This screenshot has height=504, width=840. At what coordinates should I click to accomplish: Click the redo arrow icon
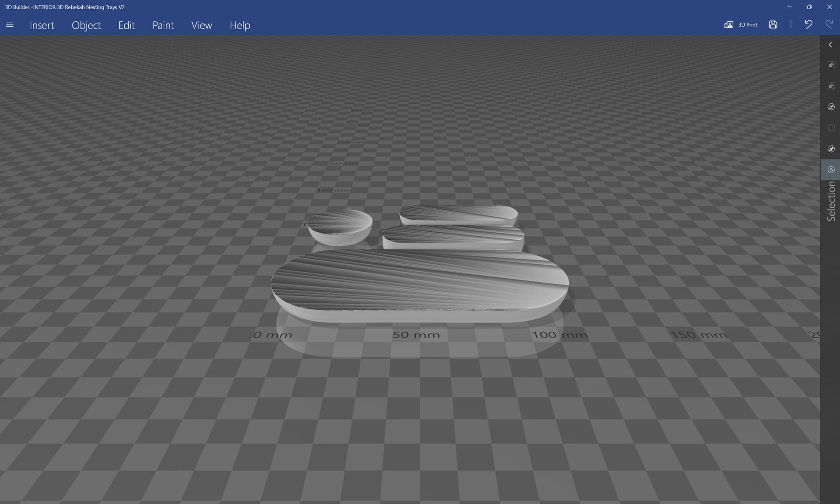[829, 24]
